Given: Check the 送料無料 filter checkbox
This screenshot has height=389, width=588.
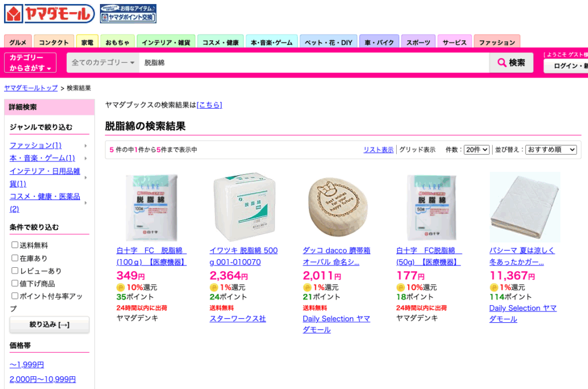Looking at the screenshot, I should pos(14,245).
